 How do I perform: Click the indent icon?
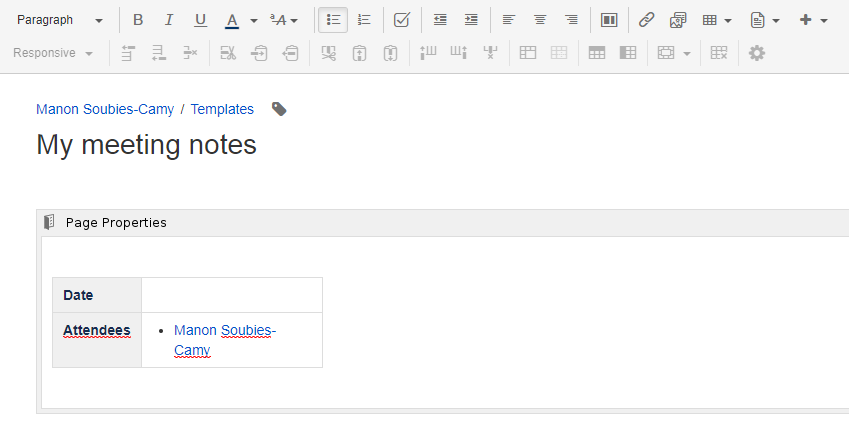[471, 20]
